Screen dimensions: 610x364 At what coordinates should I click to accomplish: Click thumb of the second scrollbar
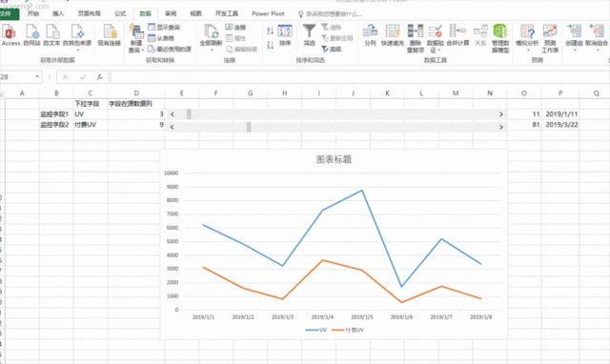pos(249,127)
